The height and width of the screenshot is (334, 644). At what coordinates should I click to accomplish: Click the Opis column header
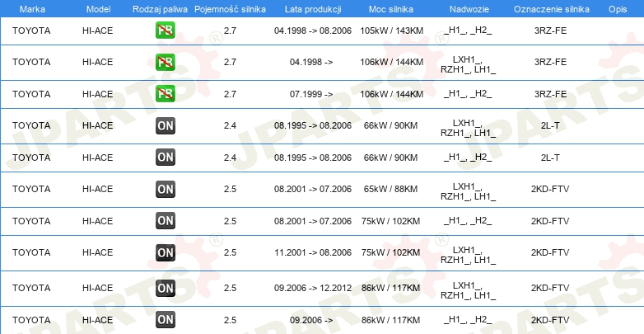click(x=618, y=9)
